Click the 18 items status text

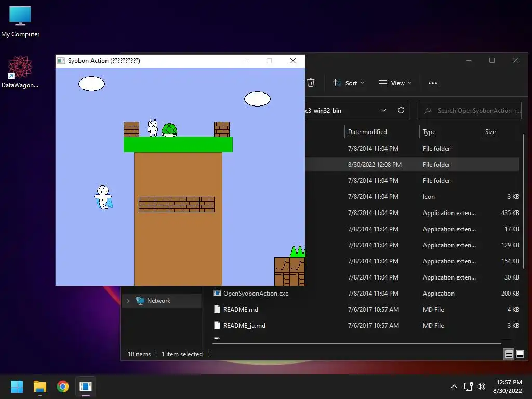tap(139, 354)
